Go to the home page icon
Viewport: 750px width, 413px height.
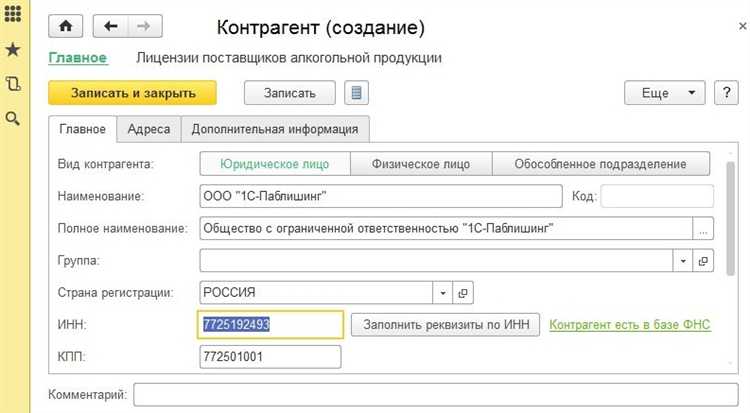coord(66,26)
